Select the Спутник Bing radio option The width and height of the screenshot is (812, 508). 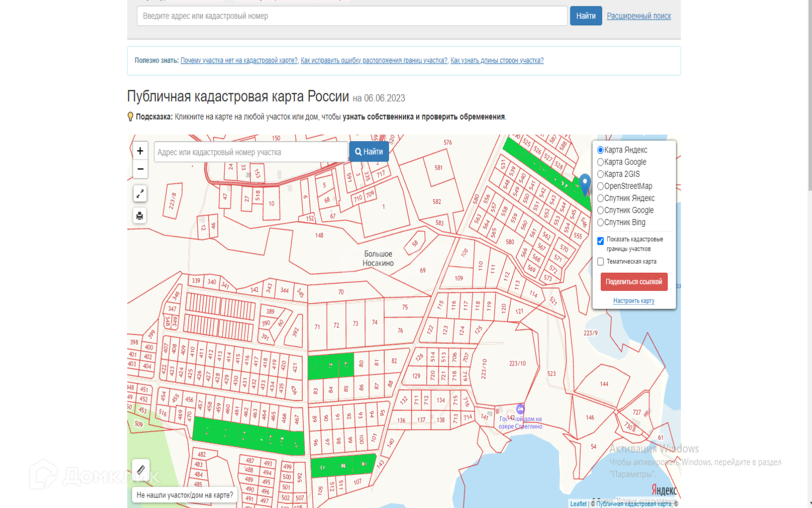(x=600, y=223)
